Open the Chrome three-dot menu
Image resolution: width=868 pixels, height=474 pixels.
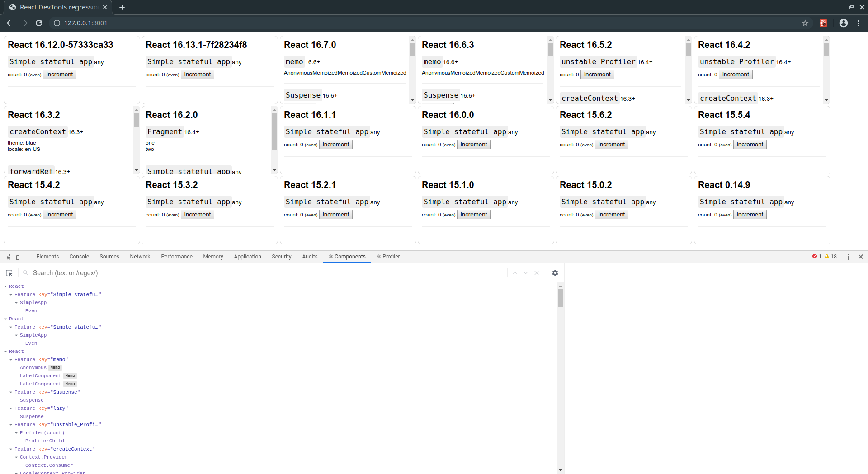pyautogui.click(x=859, y=23)
